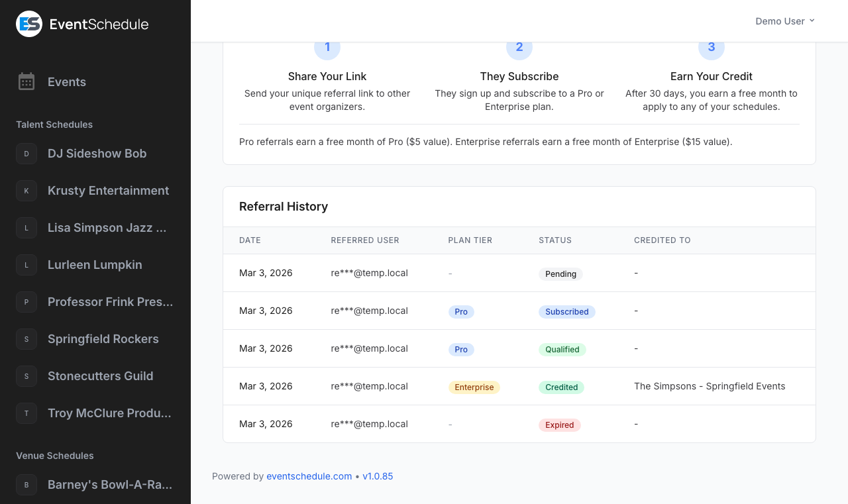Click the v1.0.85 version link
This screenshot has height=504, width=848.
(378, 476)
